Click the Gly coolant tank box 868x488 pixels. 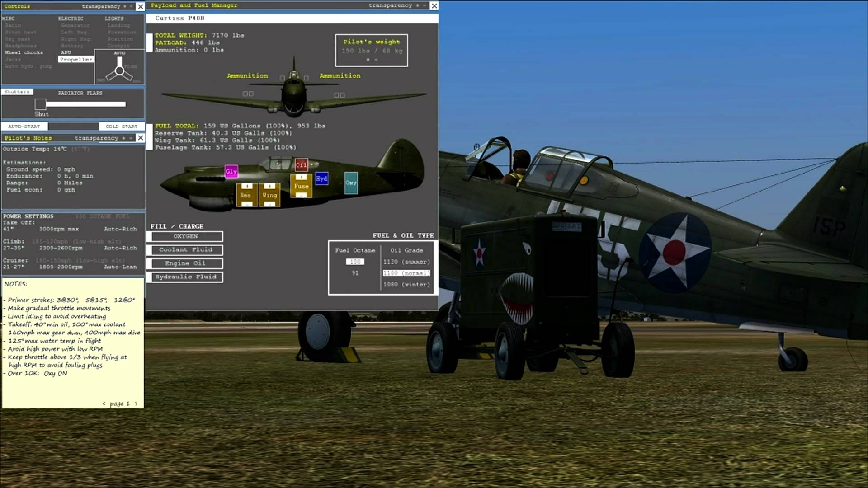tap(231, 171)
